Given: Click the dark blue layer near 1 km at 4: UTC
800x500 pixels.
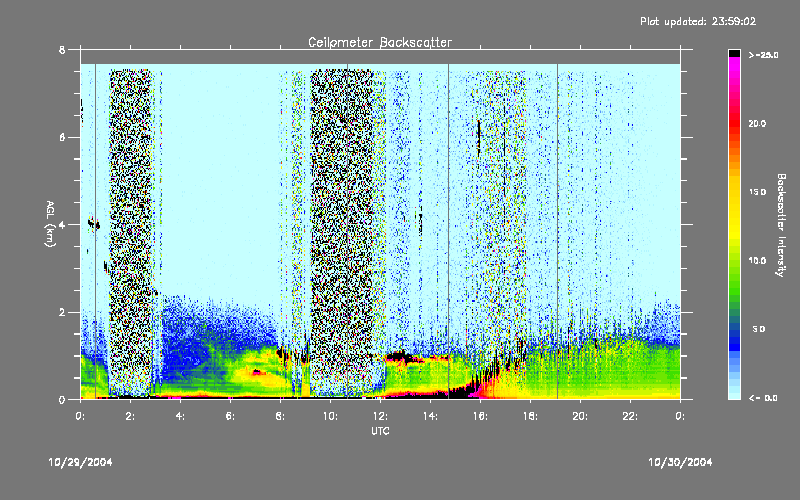Looking at the screenshot, I should 186,352.
